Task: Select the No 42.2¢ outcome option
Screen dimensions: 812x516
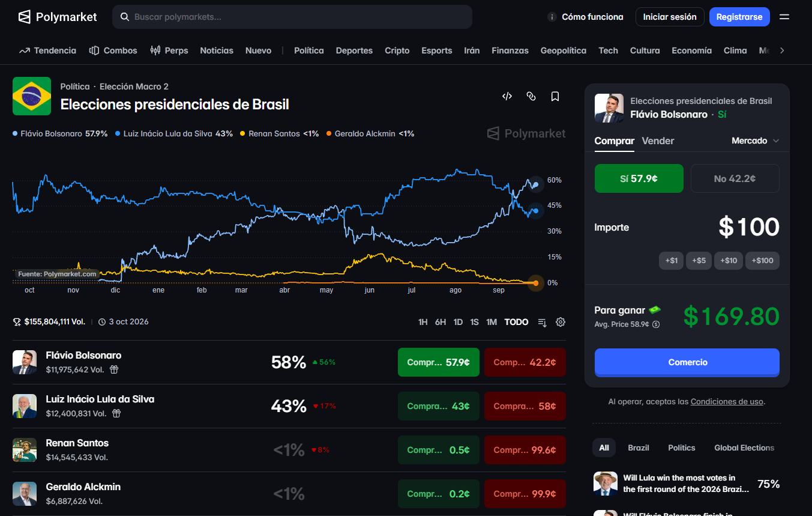Action: pyautogui.click(x=735, y=178)
